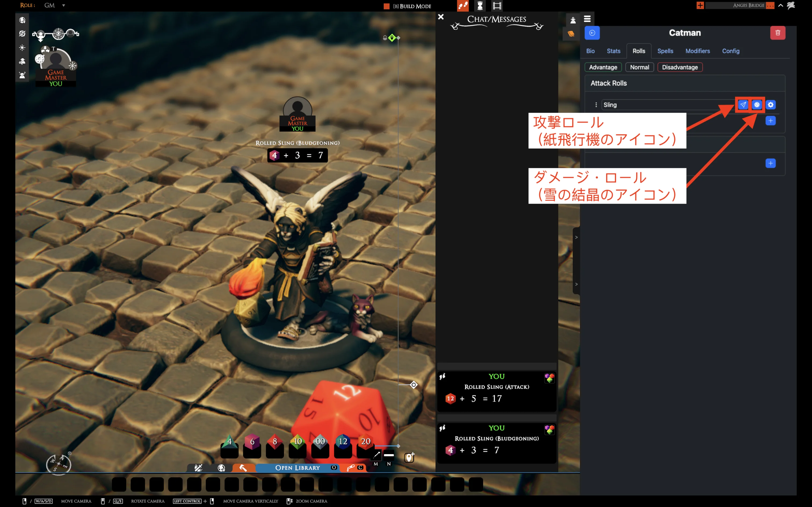Click the d12 die icon
This screenshot has height=507, width=812.
point(343,442)
